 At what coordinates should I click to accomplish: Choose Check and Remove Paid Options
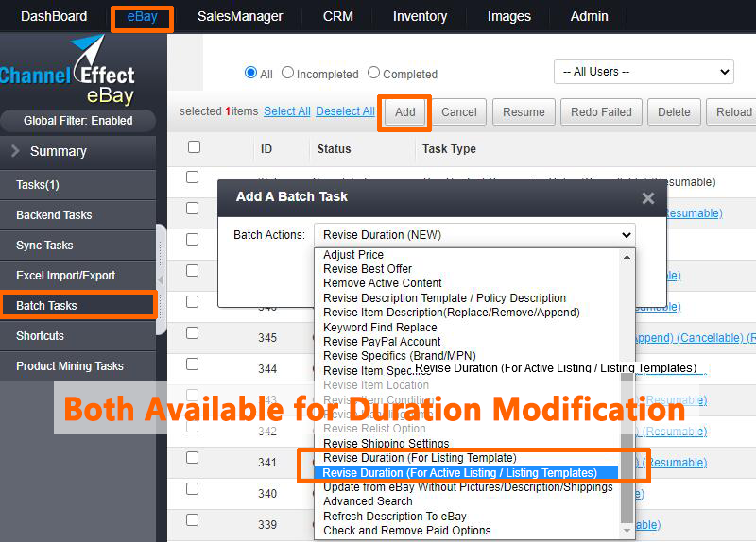coord(407,531)
